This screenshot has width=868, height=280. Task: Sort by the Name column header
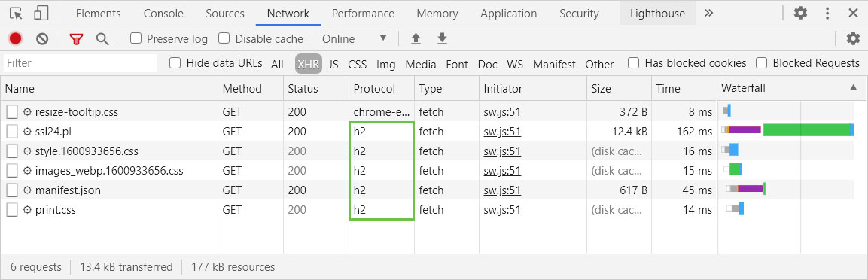pyautogui.click(x=110, y=89)
